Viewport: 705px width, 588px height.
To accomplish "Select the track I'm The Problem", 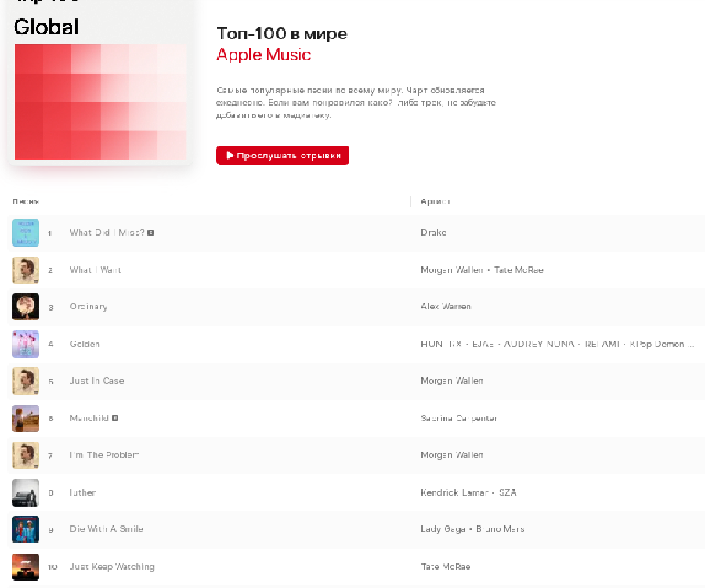I will coord(105,455).
